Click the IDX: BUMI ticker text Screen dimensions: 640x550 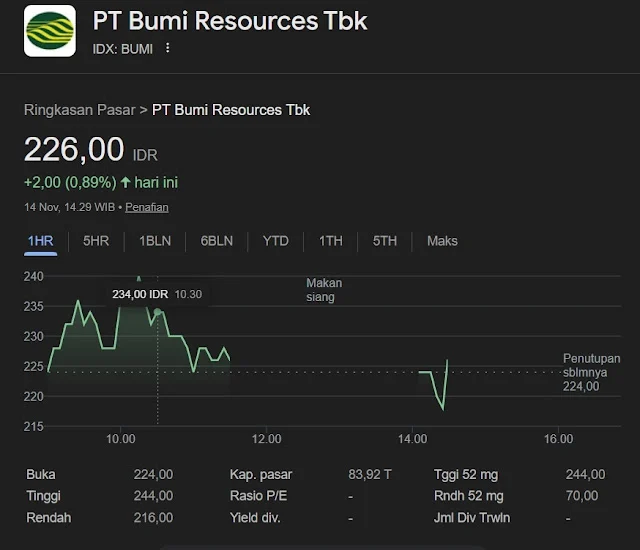click(122, 49)
